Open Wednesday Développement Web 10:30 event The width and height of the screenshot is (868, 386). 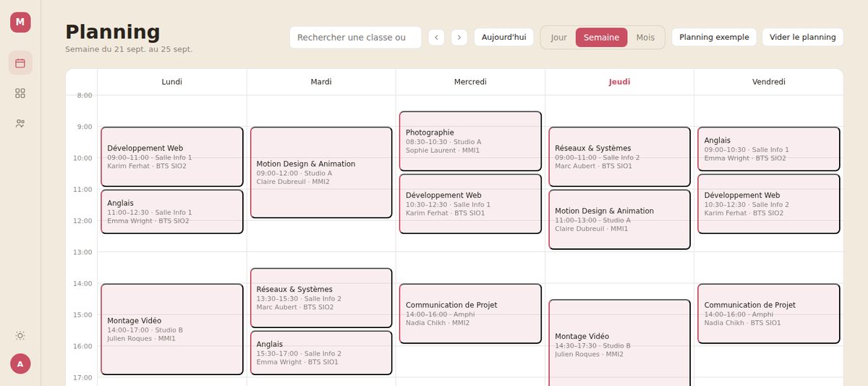pos(470,204)
